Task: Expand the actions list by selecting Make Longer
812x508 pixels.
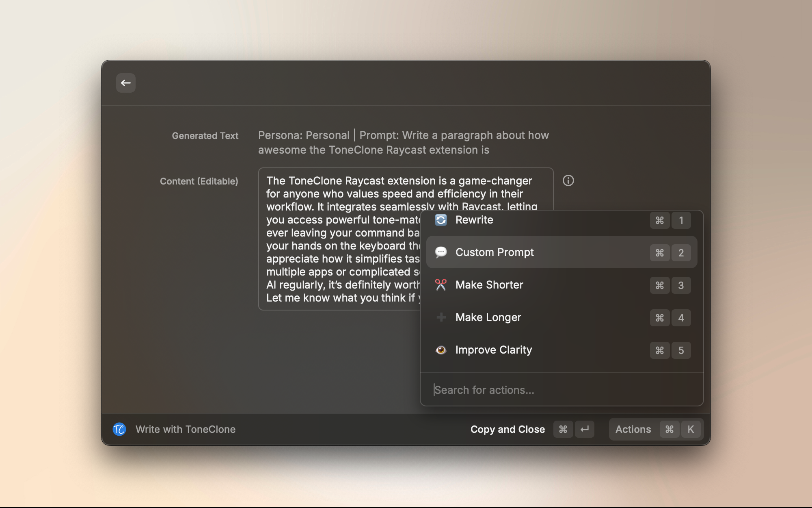Action: [x=488, y=317]
